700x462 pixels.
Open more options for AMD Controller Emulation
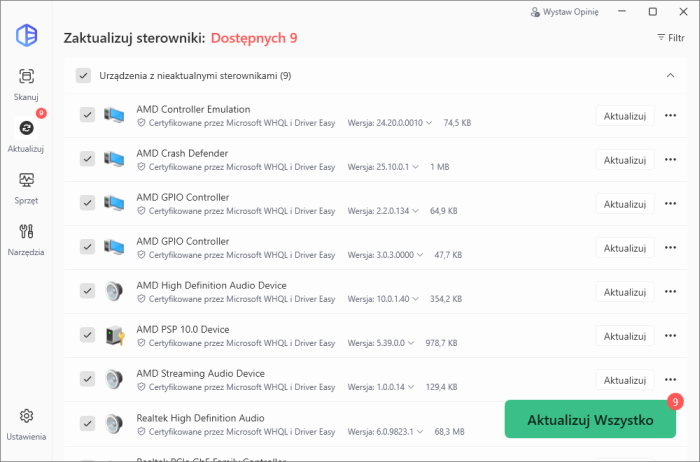pos(671,116)
